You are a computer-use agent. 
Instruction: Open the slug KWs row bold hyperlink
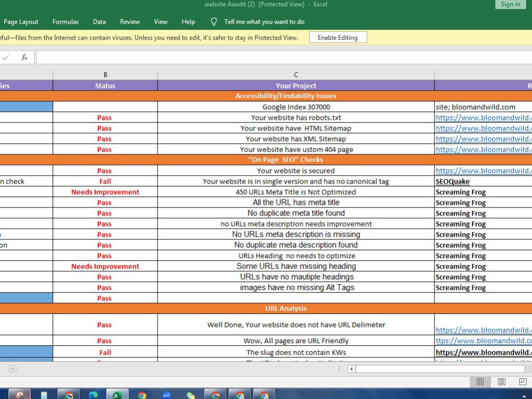point(484,353)
